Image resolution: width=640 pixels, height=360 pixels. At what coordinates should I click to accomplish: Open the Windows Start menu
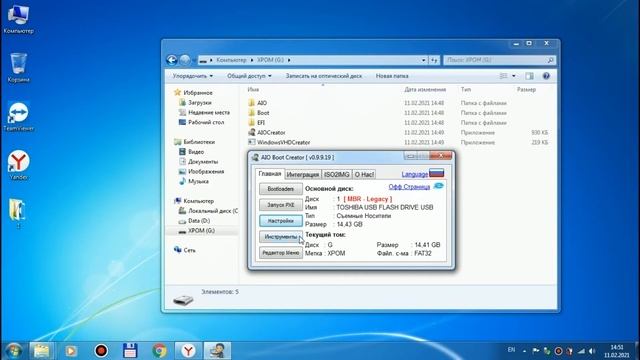point(13,351)
